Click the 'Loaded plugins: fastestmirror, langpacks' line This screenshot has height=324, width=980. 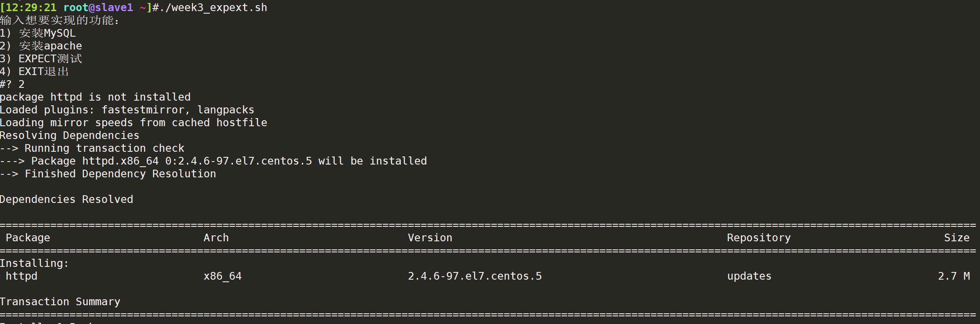pos(127,110)
